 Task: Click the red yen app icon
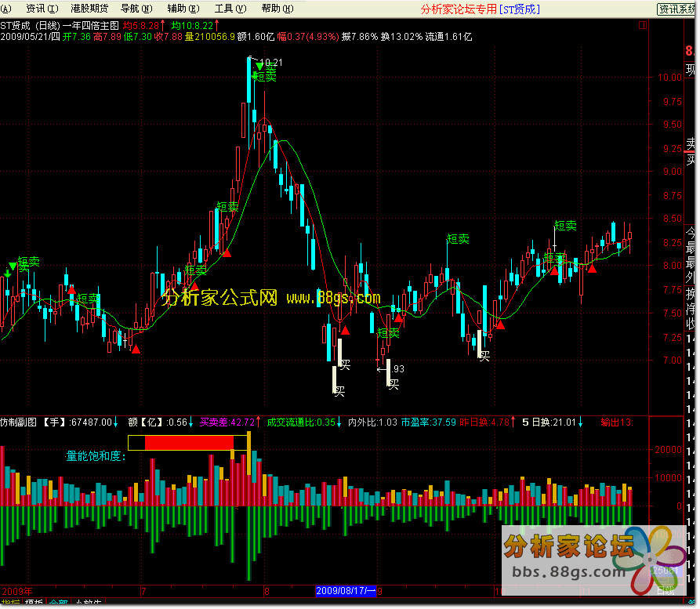[x=8, y=9]
